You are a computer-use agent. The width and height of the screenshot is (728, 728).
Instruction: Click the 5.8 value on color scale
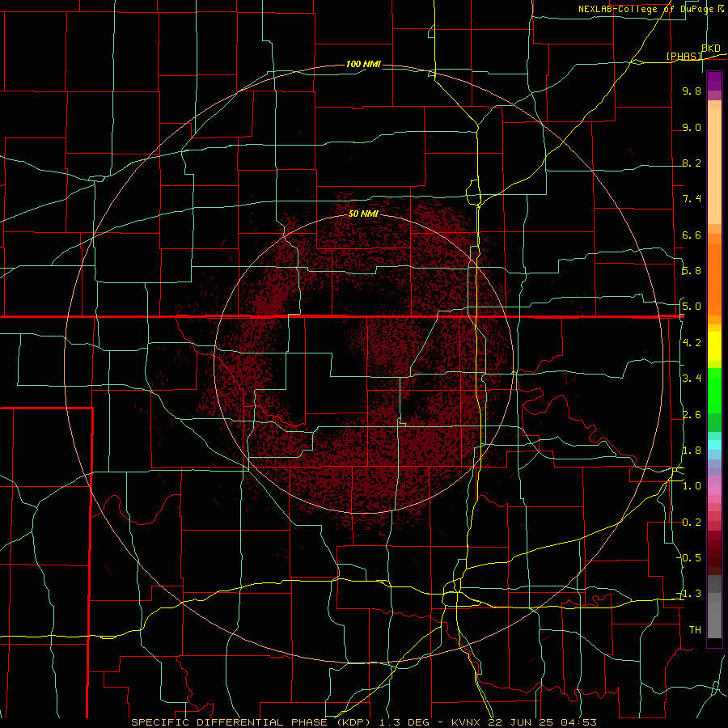tap(692, 271)
